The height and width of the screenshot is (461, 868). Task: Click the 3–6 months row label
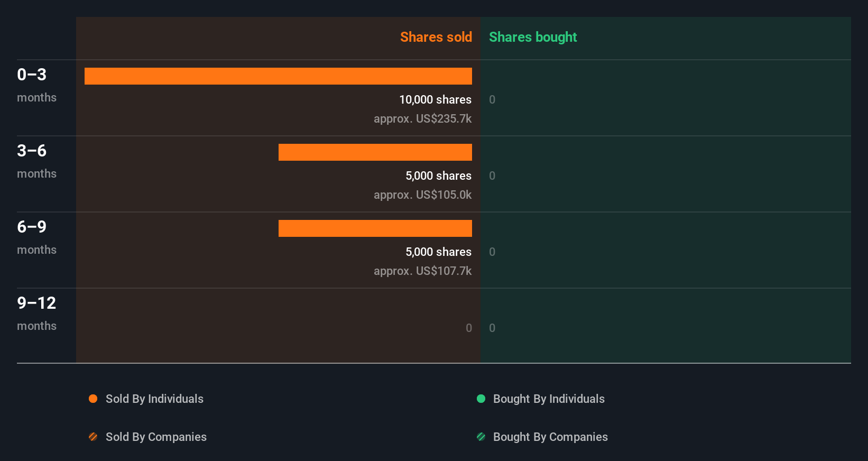36,161
